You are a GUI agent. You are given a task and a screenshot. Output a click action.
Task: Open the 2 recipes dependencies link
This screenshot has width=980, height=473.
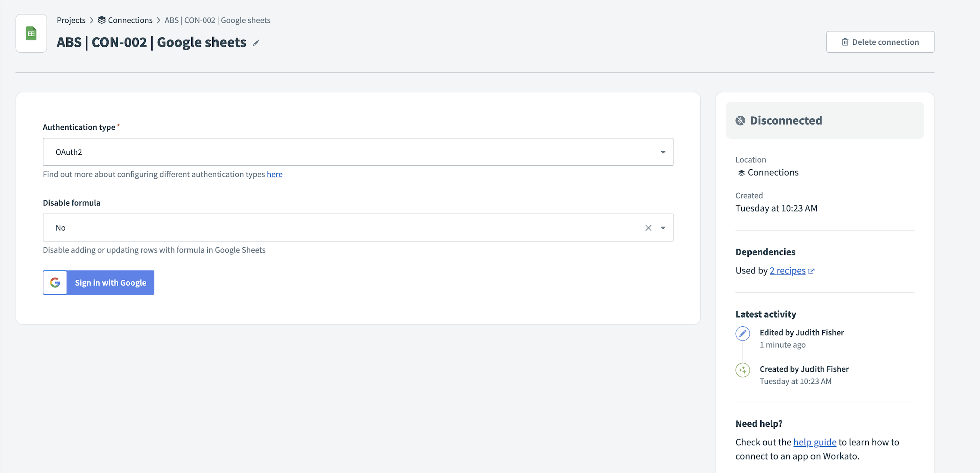pos(788,270)
